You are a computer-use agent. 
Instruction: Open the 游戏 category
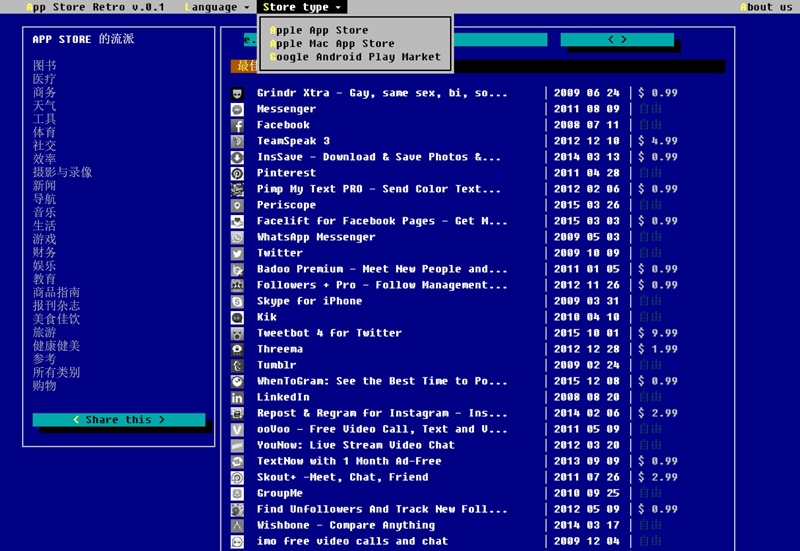[x=44, y=239]
